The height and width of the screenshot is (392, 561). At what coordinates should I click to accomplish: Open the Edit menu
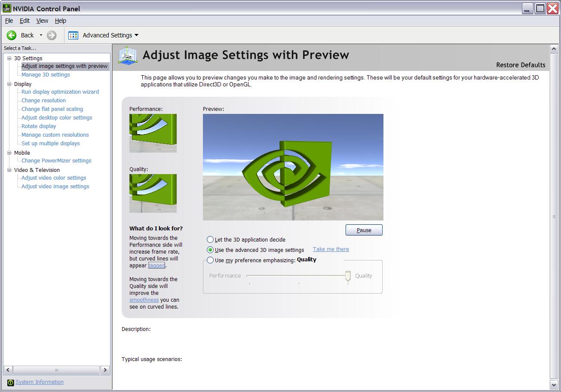pos(25,21)
